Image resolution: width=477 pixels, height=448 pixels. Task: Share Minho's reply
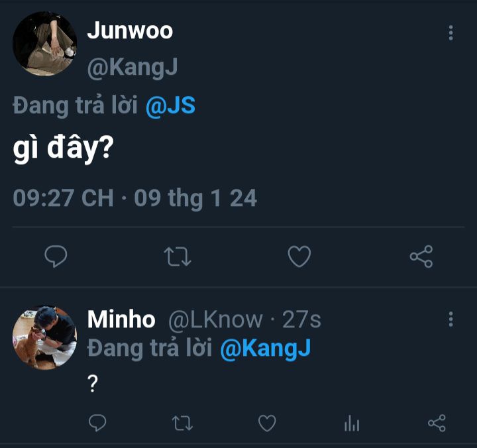pos(437,423)
